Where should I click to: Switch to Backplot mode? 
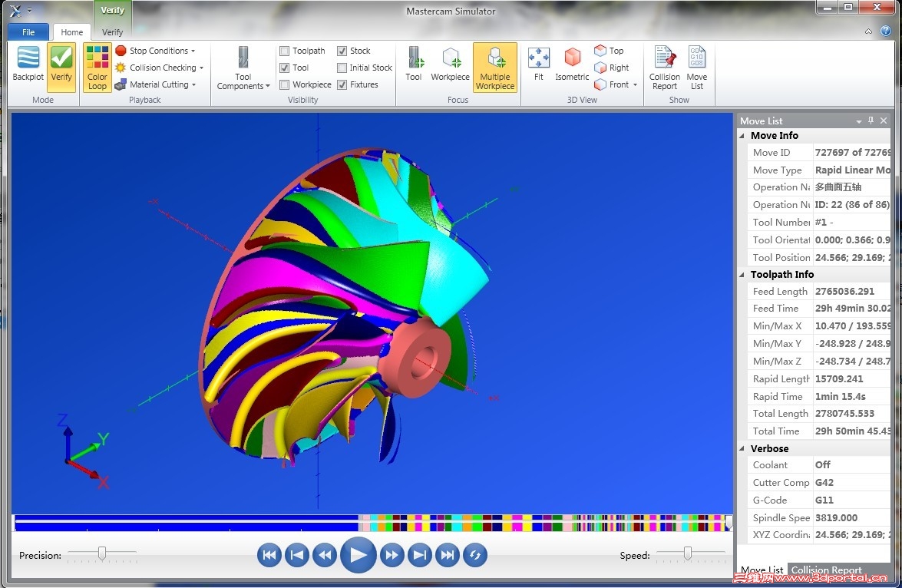(x=28, y=64)
